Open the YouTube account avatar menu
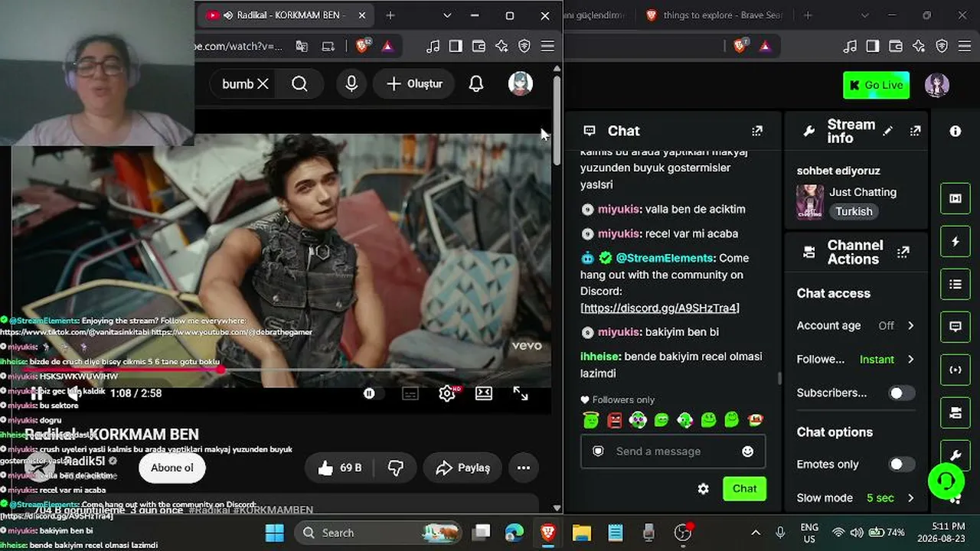 pyautogui.click(x=521, y=84)
